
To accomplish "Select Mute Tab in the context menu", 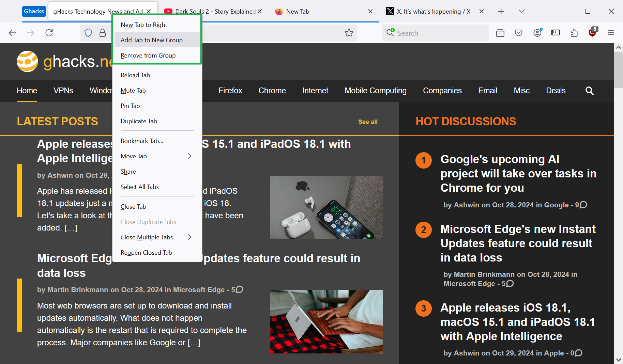I will coord(133,91).
